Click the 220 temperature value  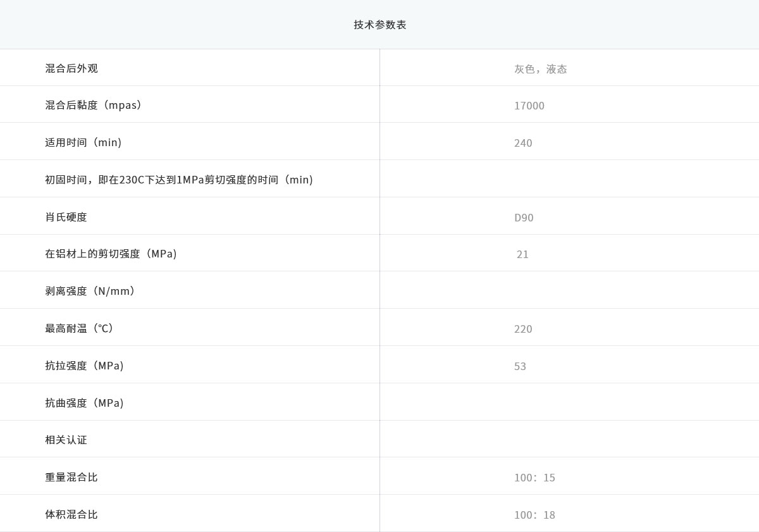click(x=524, y=329)
